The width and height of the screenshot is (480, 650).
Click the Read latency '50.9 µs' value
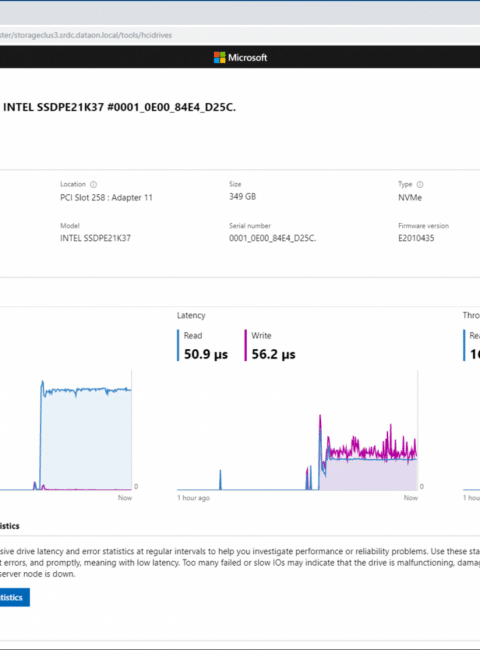tap(206, 354)
